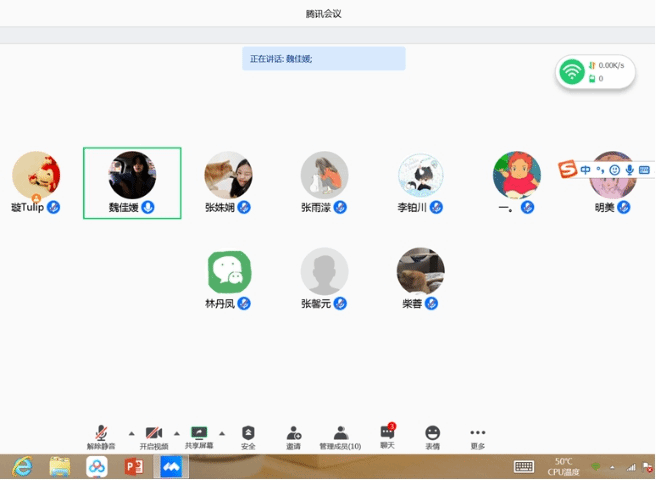This screenshot has height=480, width=656.
Task: Select participant 林丹凤's WeChat avatar
Action: [x=229, y=271]
